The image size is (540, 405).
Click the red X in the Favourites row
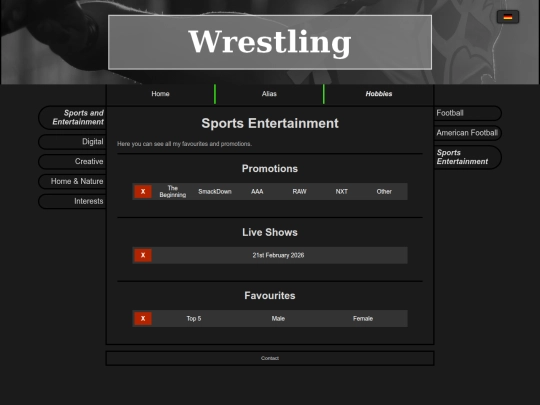coord(143,319)
